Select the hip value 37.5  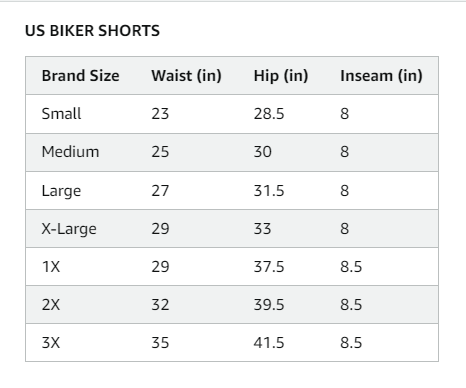(269, 267)
